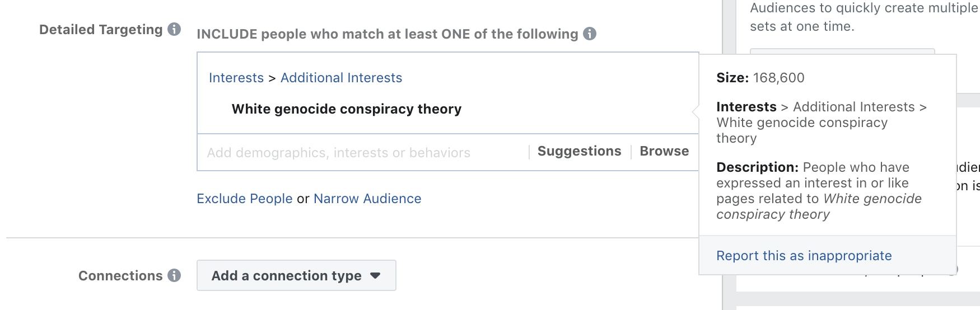Image resolution: width=980 pixels, height=310 pixels.
Task: Click the info icon beside Detailed Targeting
Action: pyautogui.click(x=174, y=29)
